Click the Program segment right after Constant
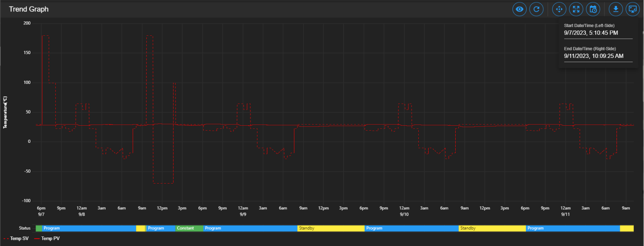The height and width of the screenshot is (246, 644). (x=251, y=228)
